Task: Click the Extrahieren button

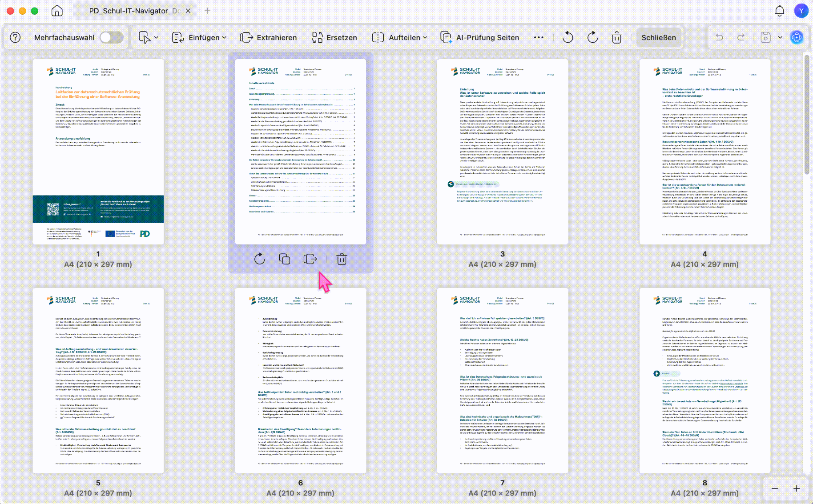Action: click(268, 37)
